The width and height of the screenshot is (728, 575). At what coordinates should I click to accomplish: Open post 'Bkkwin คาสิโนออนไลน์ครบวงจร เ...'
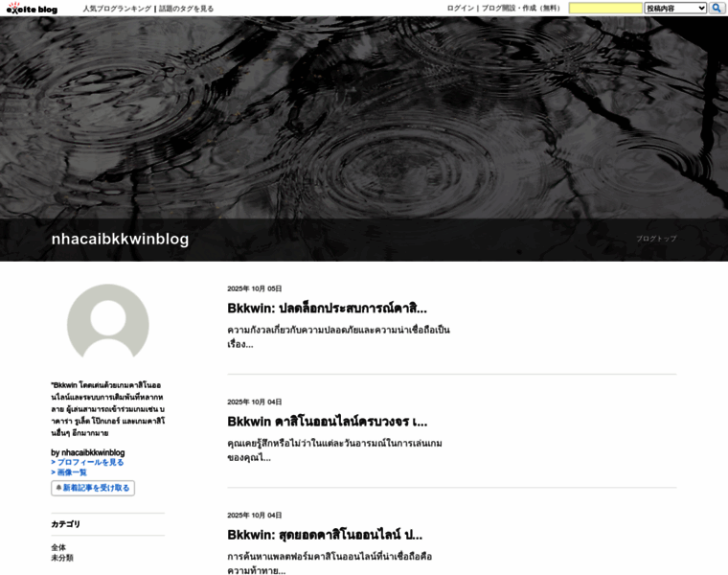click(x=327, y=422)
